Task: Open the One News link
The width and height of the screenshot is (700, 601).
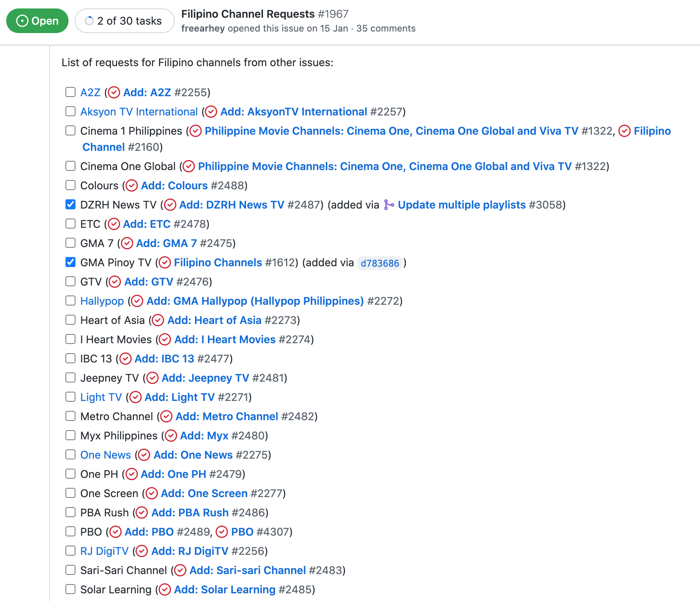Action: coord(105,455)
